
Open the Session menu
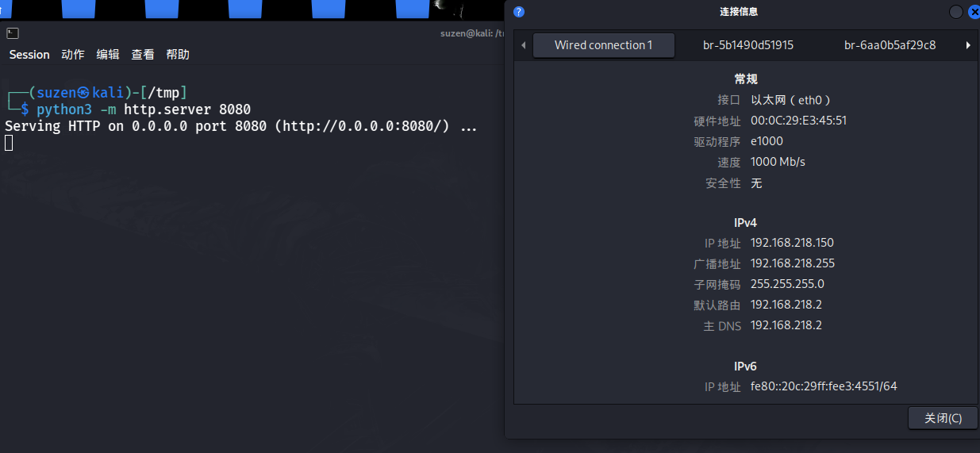29,55
